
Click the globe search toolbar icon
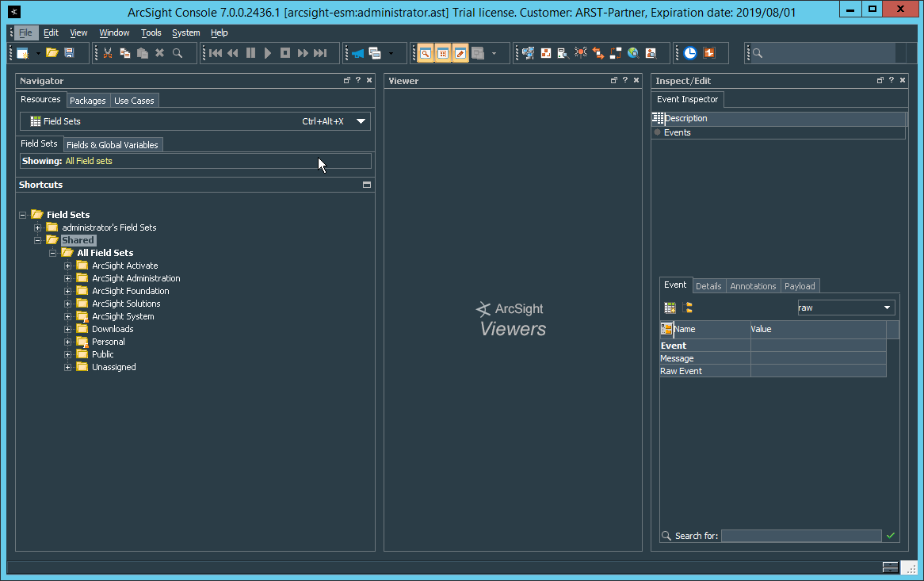[633, 53]
